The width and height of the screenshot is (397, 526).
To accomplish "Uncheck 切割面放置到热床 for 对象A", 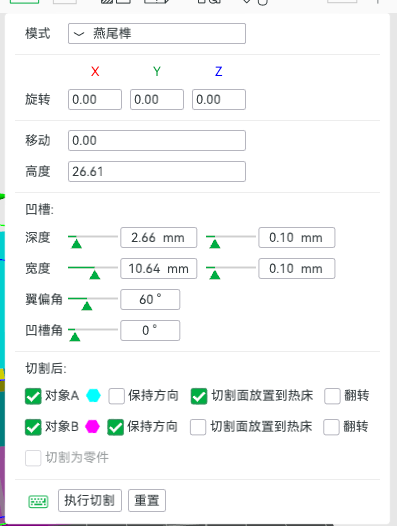I will click(199, 396).
